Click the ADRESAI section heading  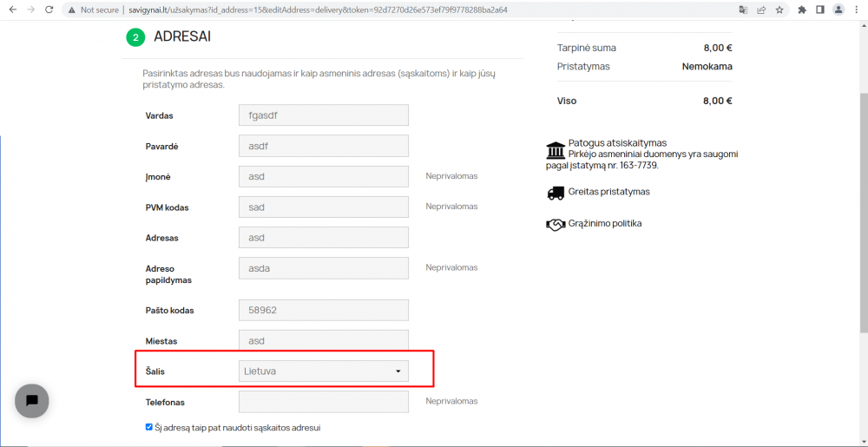182,37
